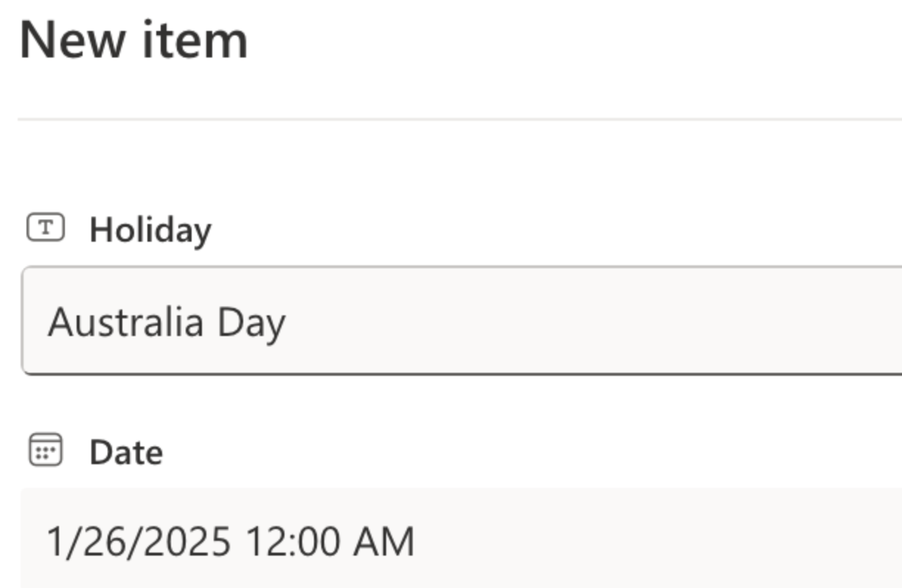
Task: Click the calendar icon beside Date
Action: click(46, 450)
